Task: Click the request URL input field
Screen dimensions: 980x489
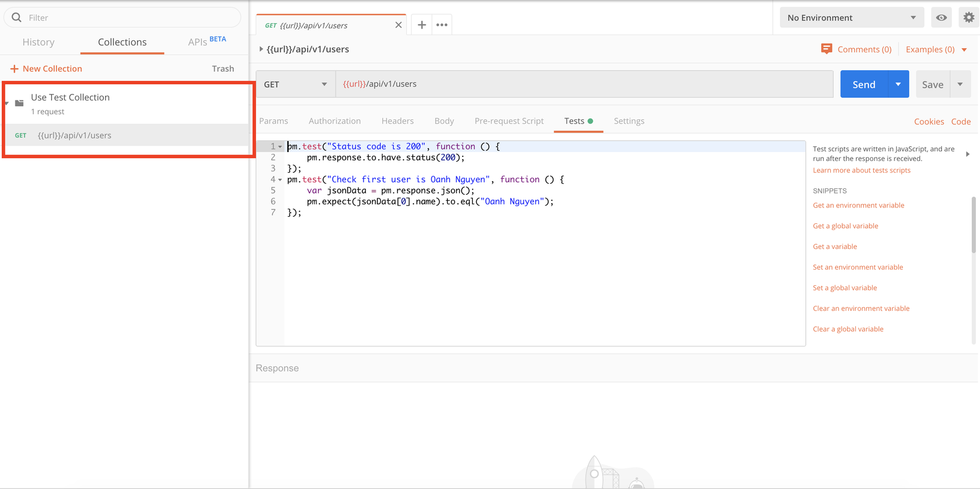Action: click(584, 84)
